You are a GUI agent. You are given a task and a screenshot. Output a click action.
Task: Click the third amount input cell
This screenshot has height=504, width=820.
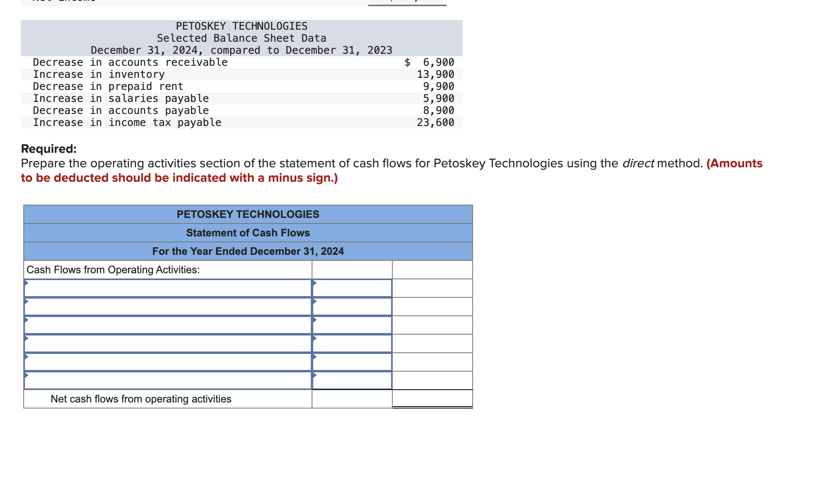352,325
